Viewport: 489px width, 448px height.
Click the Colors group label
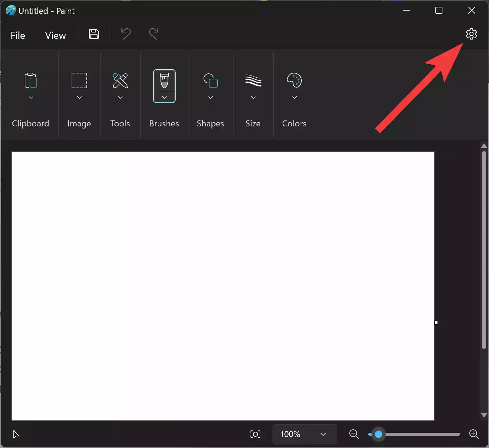tap(294, 124)
